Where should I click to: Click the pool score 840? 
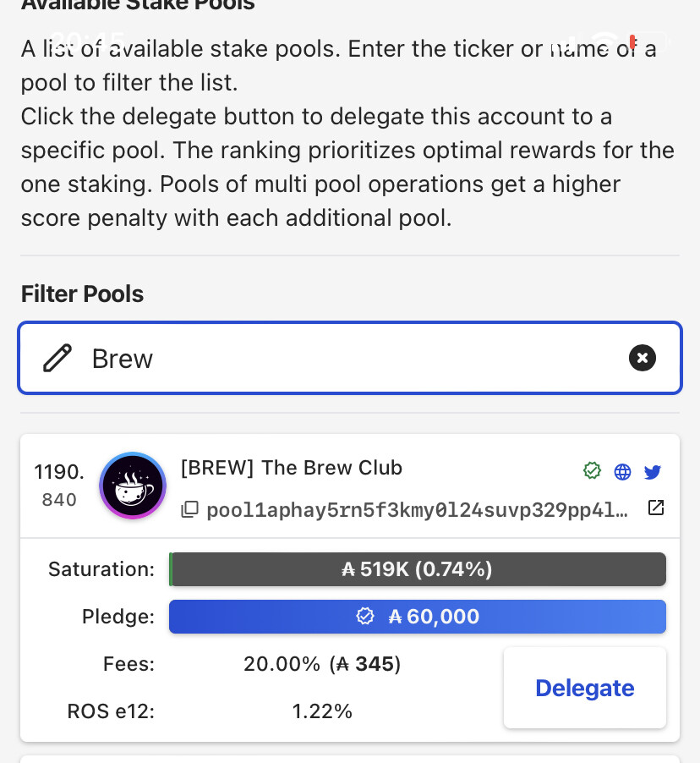pyautogui.click(x=59, y=500)
